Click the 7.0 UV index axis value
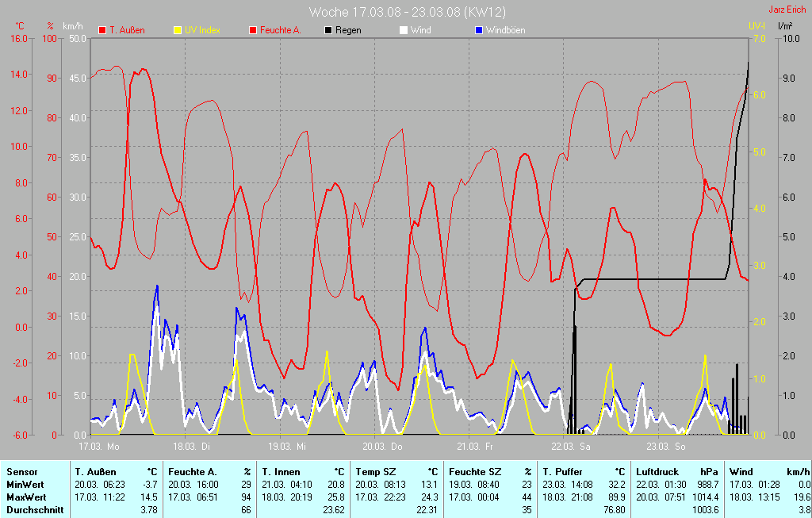 (759, 39)
